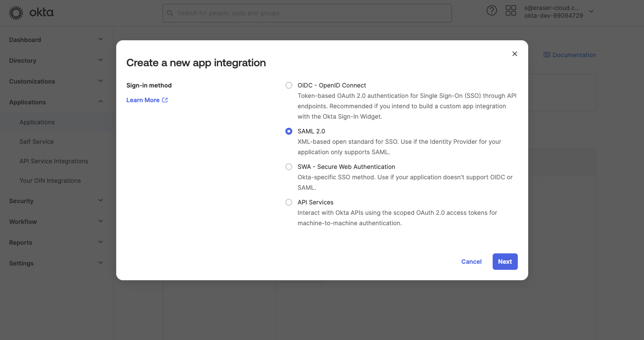Screen dimensions: 644x340
Task: Click the Cancel button
Action: (x=471, y=262)
